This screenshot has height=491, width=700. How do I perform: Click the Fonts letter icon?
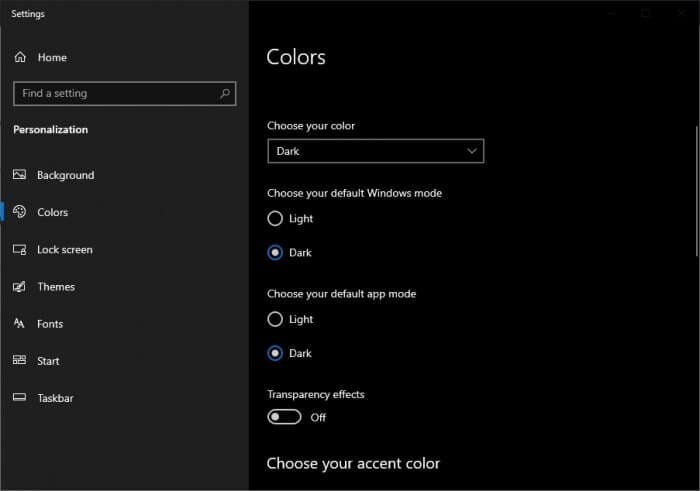click(x=19, y=323)
